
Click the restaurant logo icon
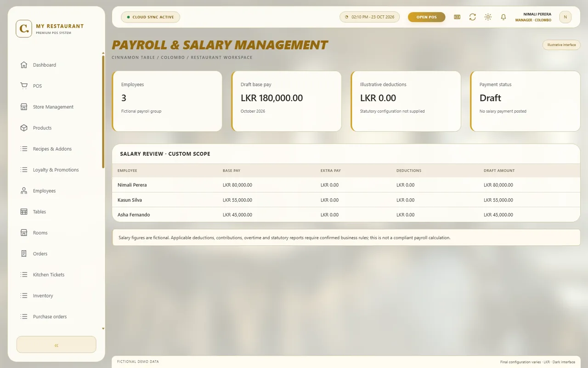click(24, 29)
